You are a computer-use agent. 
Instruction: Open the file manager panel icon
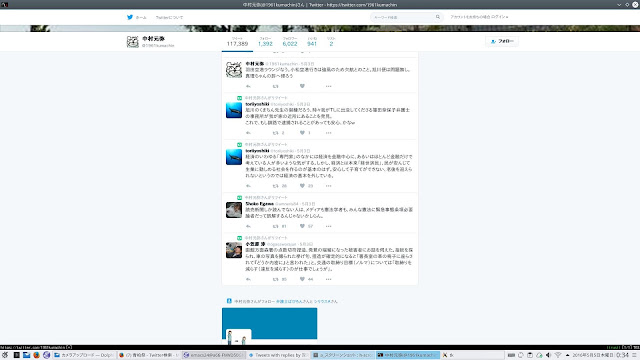(x=27, y=355)
